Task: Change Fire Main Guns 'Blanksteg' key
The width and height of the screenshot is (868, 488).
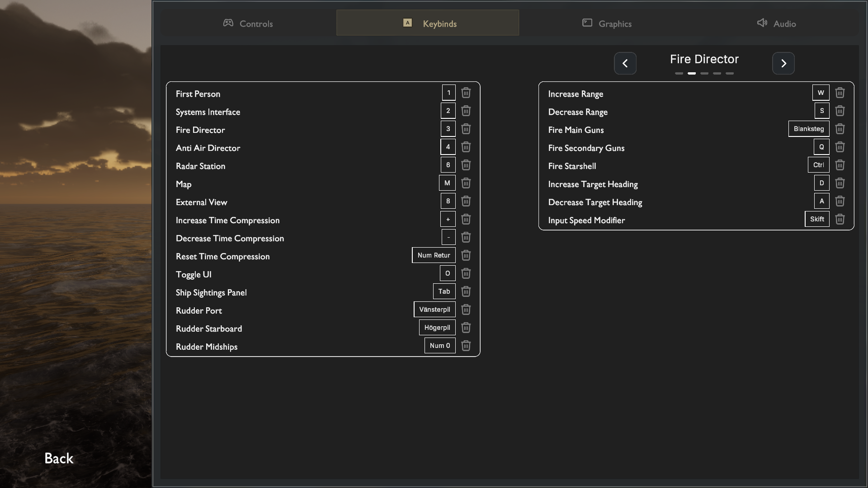Action: 809,129
